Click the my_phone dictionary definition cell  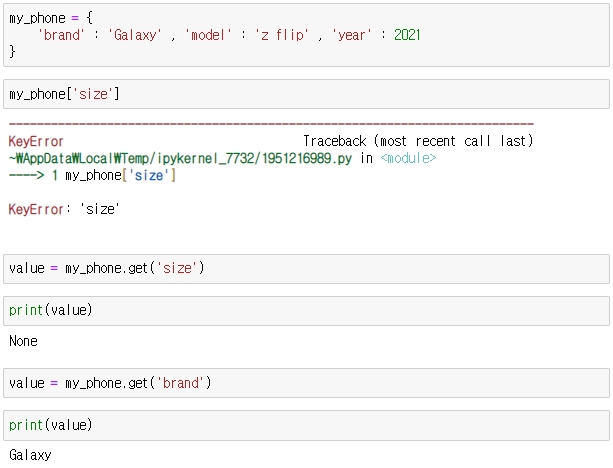306,35
